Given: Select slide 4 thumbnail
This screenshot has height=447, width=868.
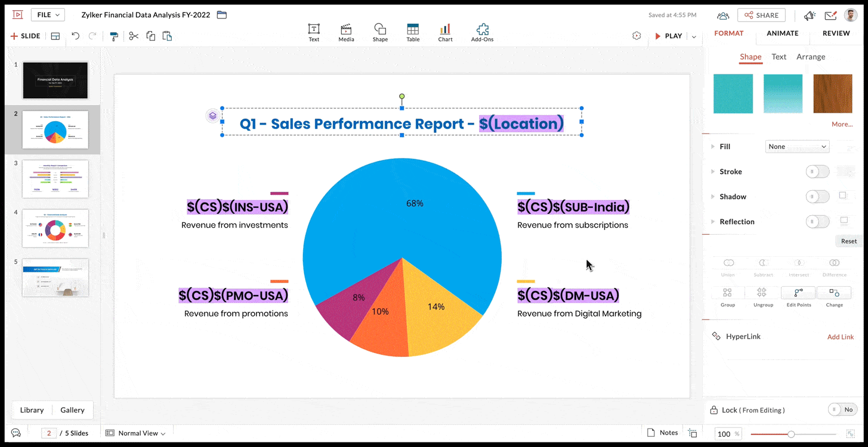Looking at the screenshot, I should point(55,228).
